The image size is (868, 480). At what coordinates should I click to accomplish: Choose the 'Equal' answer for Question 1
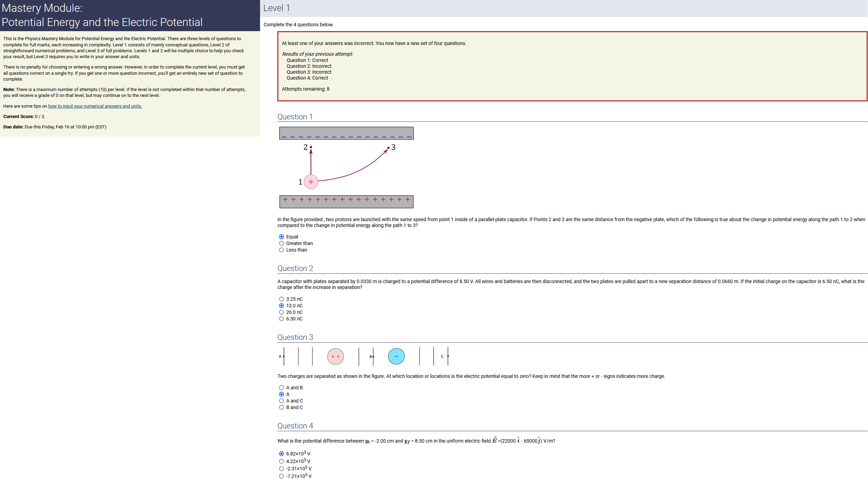click(281, 237)
